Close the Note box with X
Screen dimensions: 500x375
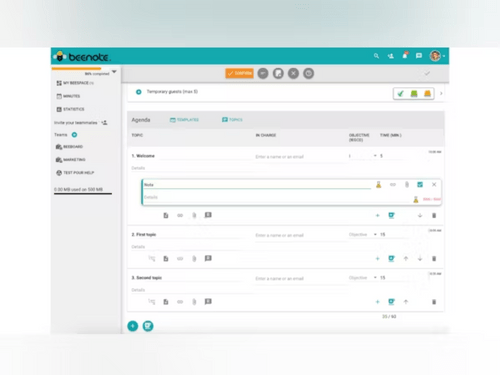(434, 184)
